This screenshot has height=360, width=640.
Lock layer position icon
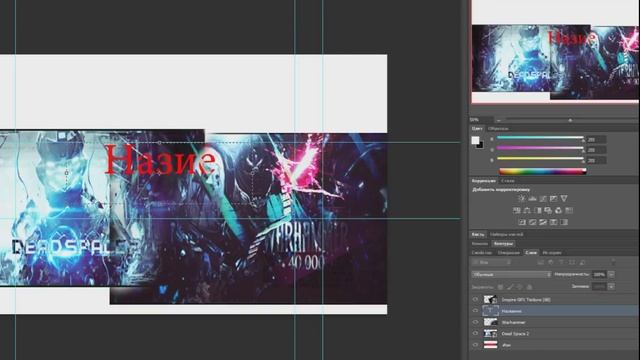click(x=520, y=287)
